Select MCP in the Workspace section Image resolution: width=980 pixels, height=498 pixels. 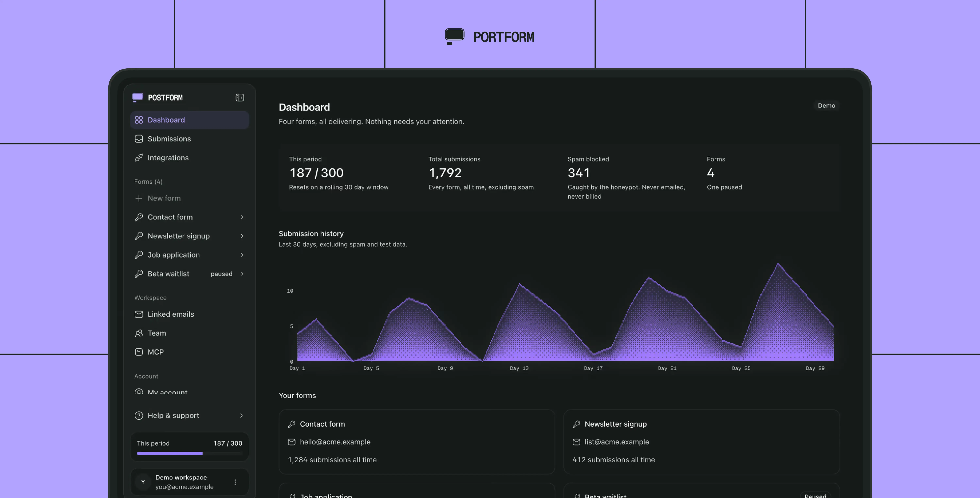click(189, 352)
